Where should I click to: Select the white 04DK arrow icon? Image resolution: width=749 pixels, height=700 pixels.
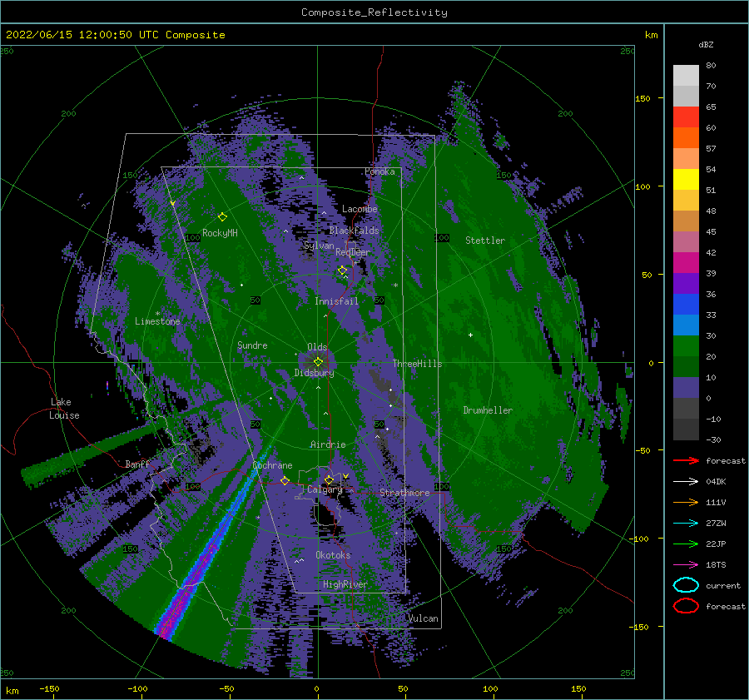686,481
